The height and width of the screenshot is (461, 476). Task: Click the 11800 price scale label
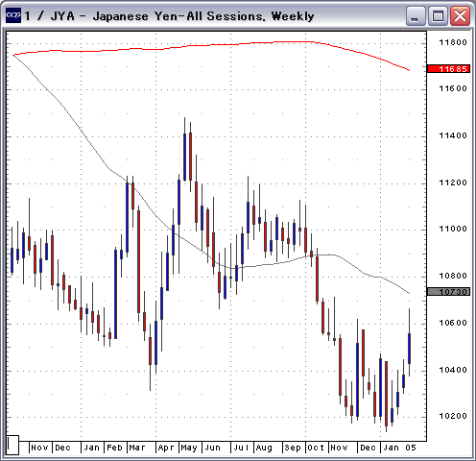click(x=453, y=42)
